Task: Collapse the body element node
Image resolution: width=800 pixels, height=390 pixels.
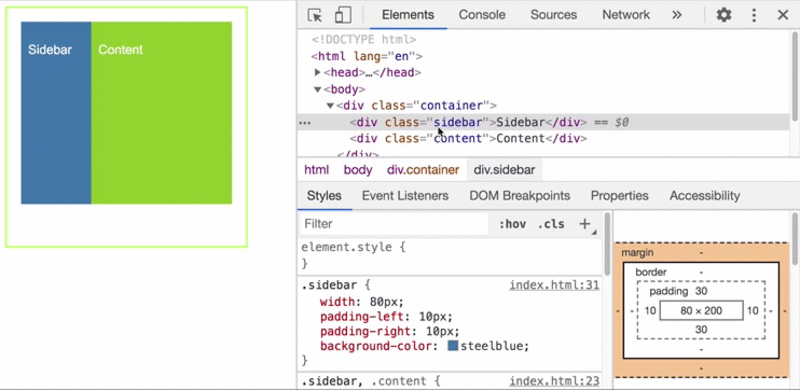Action: coord(317,89)
